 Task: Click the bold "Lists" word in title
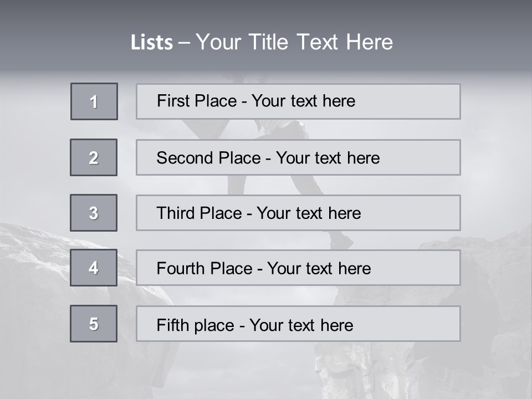(151, 43)
